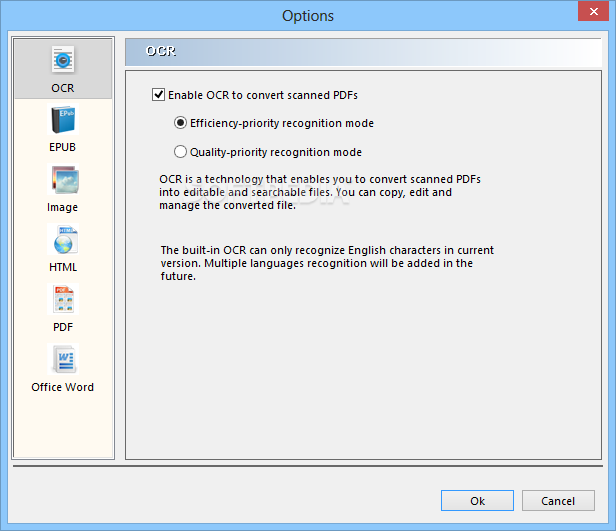This screenshot has width=616, height=531.
Task: Click the Ok button
Action: tap(477, 501)
